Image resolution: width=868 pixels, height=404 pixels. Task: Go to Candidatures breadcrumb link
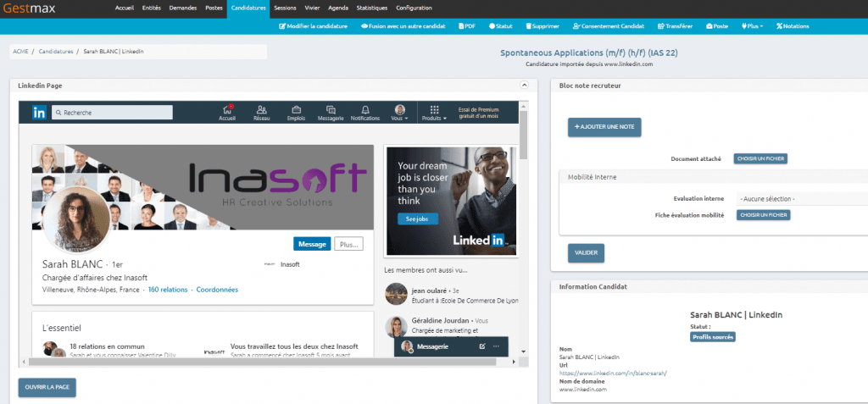[x=56, y=52]
